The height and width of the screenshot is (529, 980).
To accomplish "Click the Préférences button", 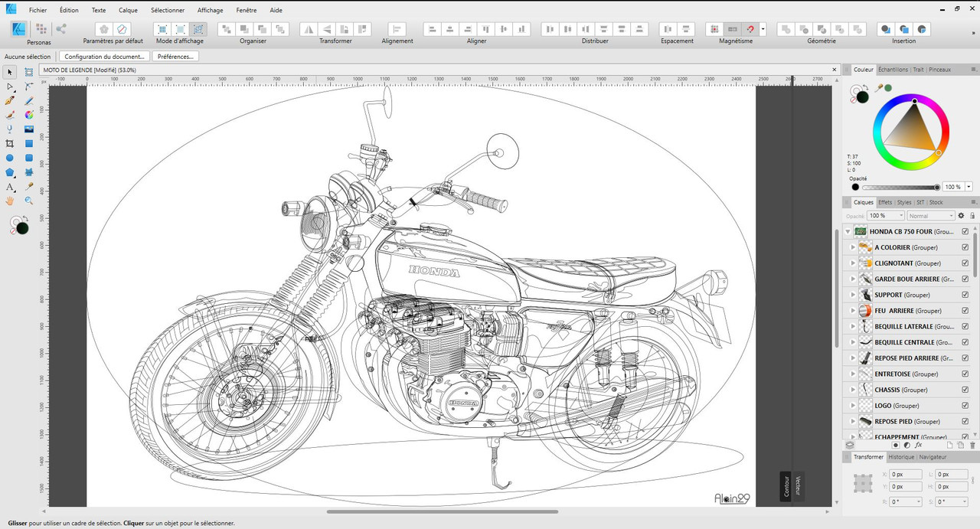I will coord(175,57).
